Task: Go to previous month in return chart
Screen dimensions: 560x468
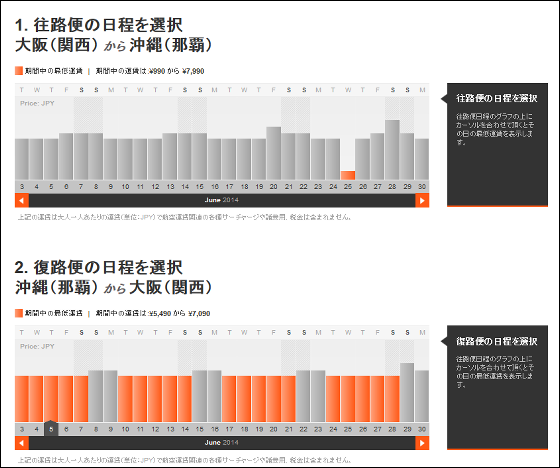Action: [x=22, y=443]
